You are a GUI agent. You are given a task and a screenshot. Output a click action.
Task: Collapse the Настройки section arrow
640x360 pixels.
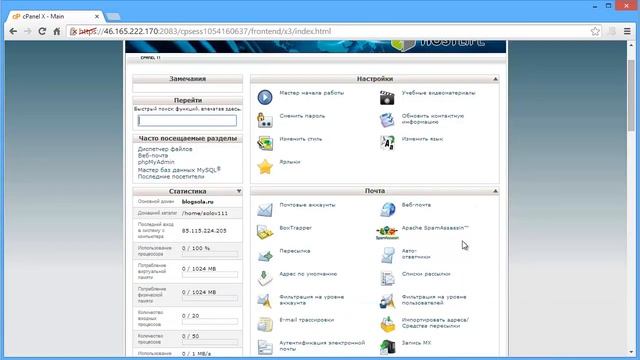[495, 79]
